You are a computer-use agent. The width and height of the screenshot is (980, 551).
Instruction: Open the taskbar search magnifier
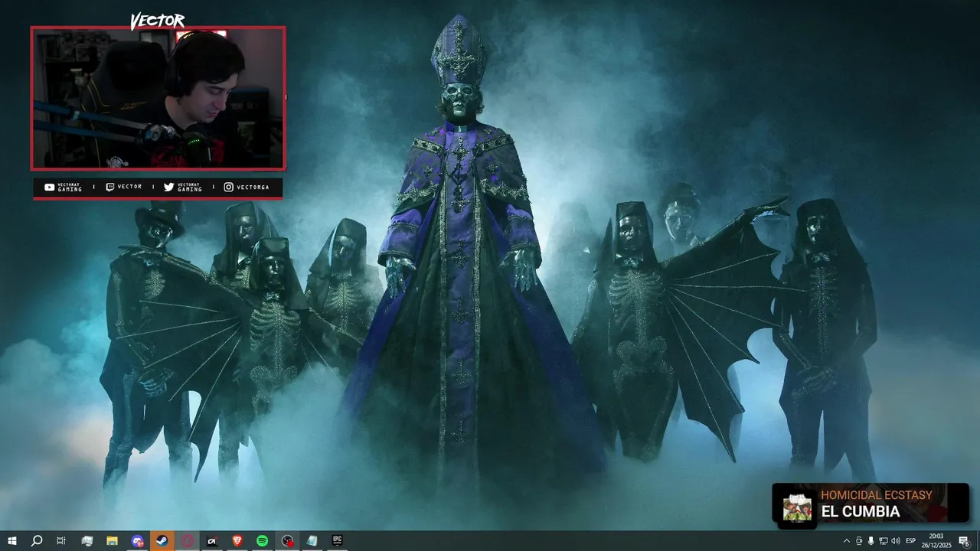pyautogui.click(x=37, y=541)
